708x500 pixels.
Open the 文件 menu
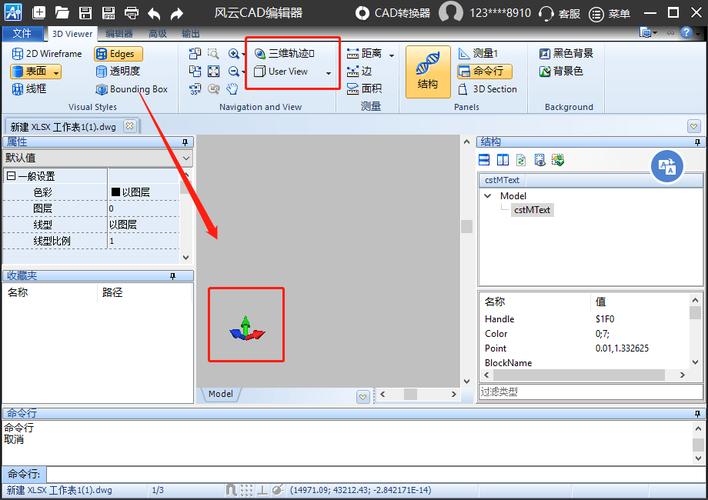pyautogui.click(x=21, y=33)
